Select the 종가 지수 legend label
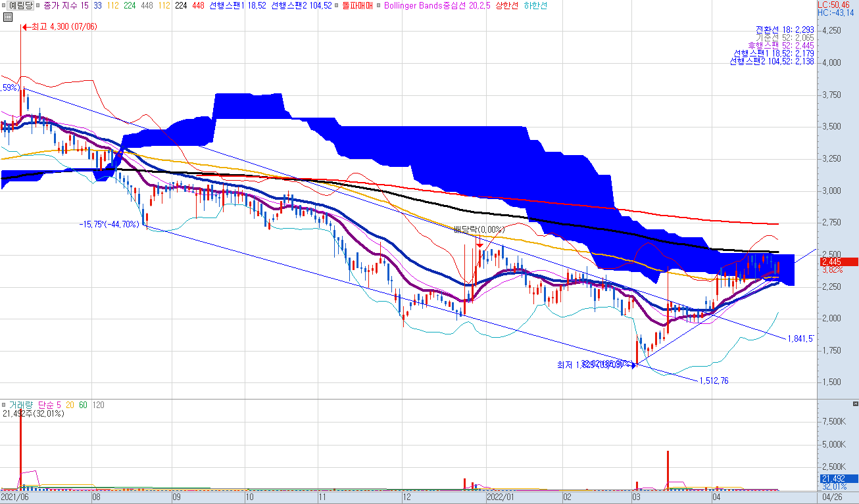 coord(61,5)
